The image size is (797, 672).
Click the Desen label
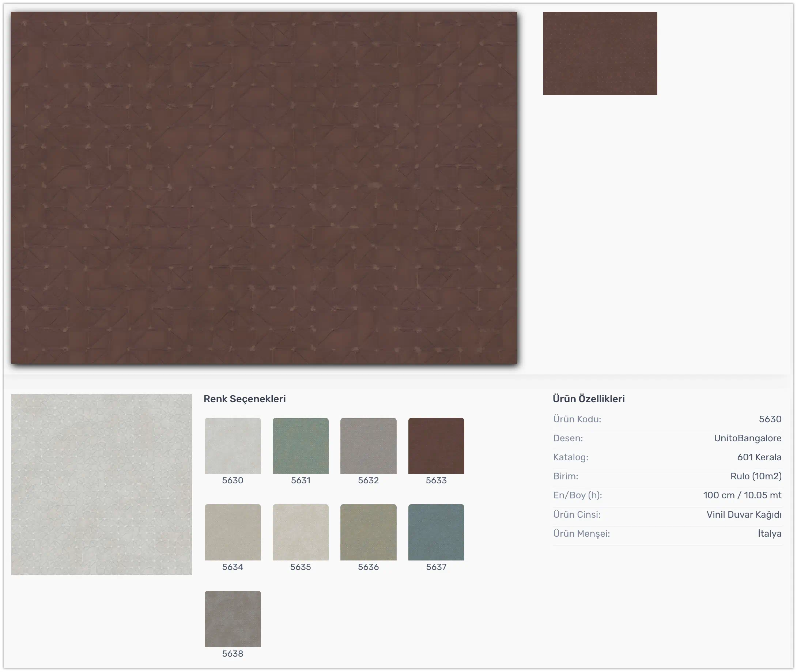[x=568, y=438]
